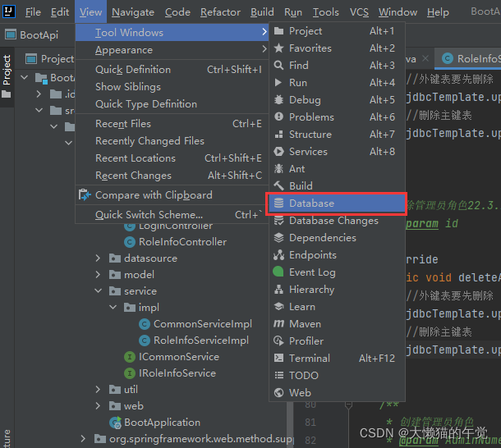Click the Run play triangle icon
This screenshot has height=448, width=501.
click(x=278, y=83)
